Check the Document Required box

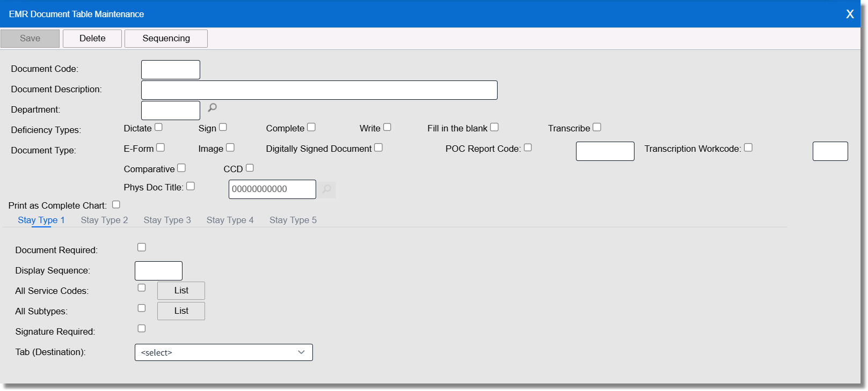coord(142,247)
